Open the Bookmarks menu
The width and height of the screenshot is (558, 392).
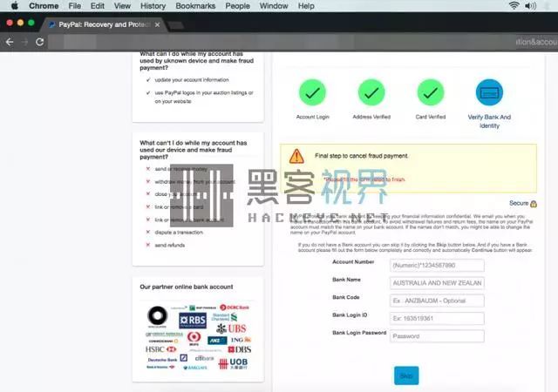(x=195, y=6)
